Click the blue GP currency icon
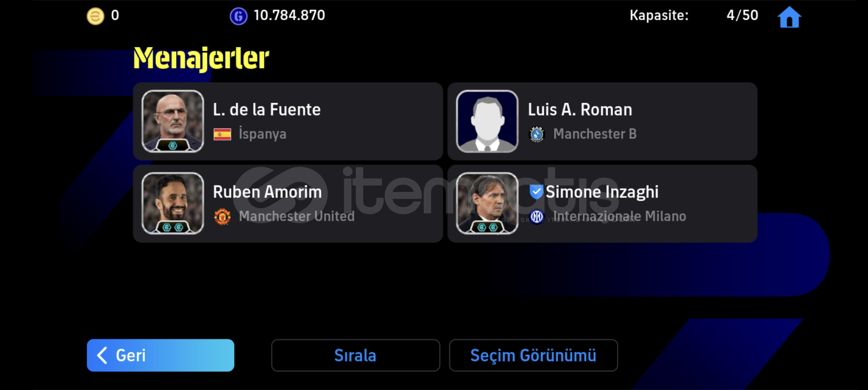The image size is (868, 390). coord(239,16)
